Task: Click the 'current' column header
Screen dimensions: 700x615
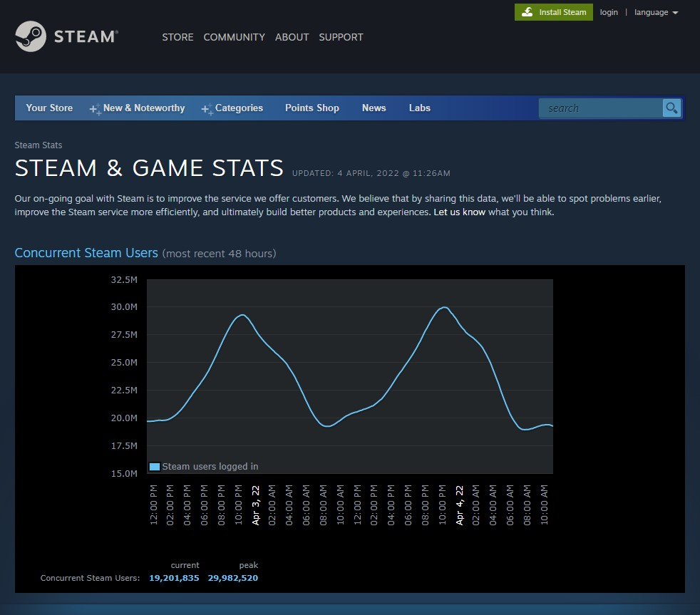Action: (185, 565)
